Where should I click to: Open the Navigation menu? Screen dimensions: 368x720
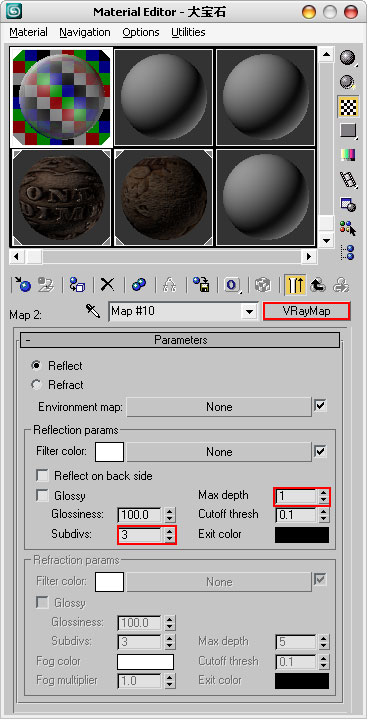point(85,33)
